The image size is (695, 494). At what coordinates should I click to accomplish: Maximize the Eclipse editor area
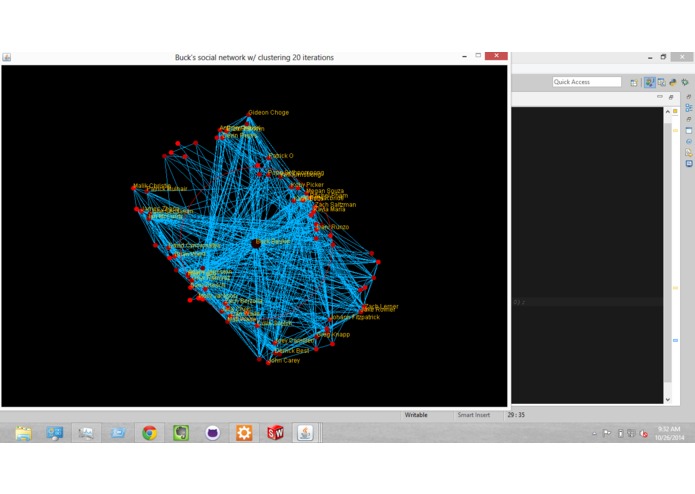tap(671, 97)
